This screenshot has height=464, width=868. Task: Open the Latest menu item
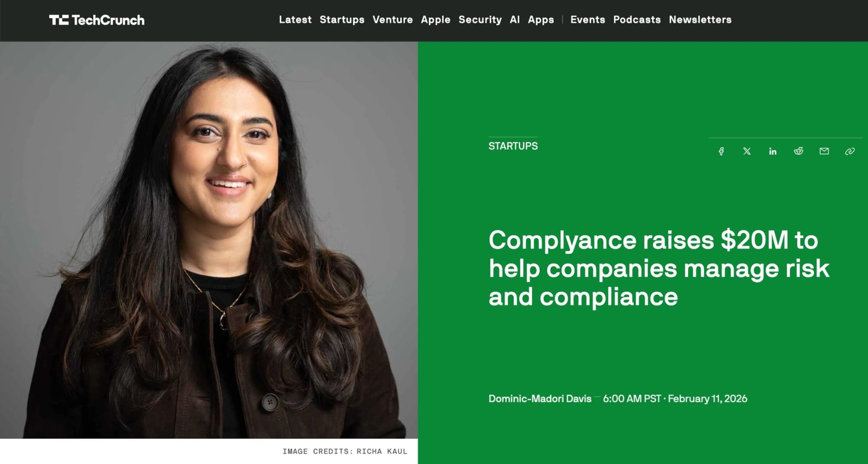tap(295, 20)
